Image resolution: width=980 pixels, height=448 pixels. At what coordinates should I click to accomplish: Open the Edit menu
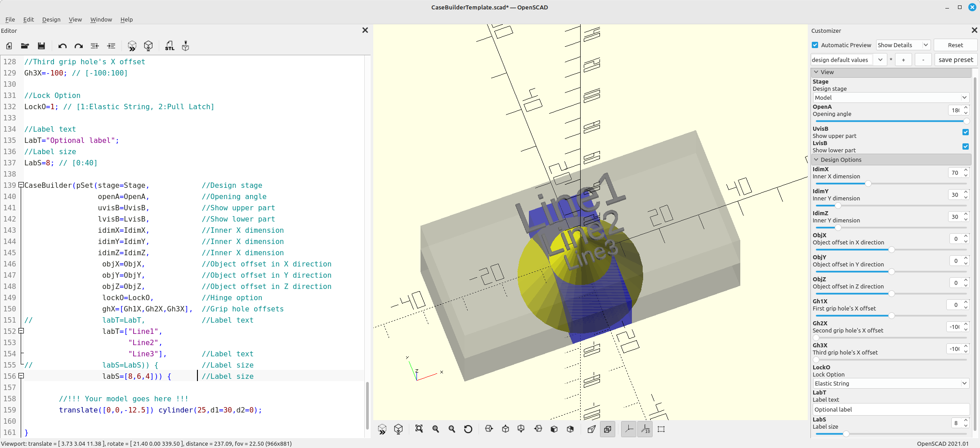click(28, 19)
